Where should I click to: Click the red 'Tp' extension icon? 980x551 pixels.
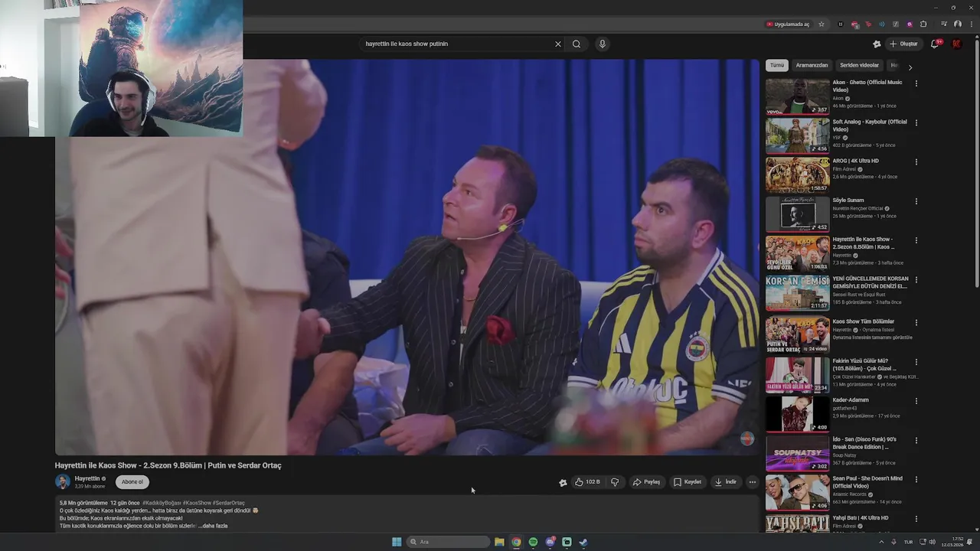click(x=868, y=24)
